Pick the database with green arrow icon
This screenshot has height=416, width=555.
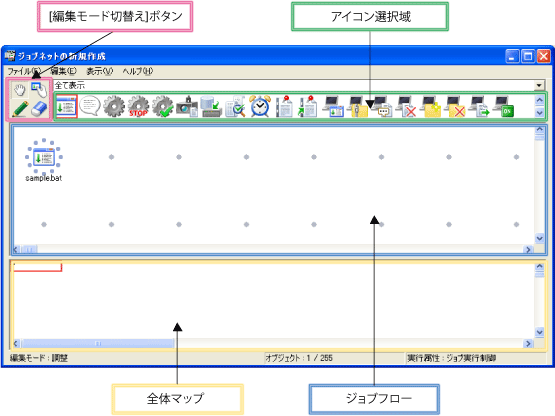211,106
